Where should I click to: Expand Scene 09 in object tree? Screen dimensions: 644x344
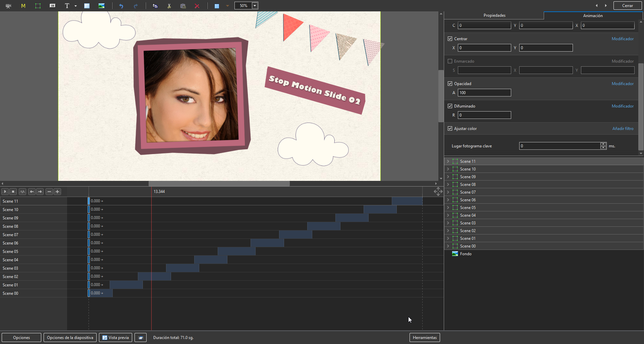(448, 177)
